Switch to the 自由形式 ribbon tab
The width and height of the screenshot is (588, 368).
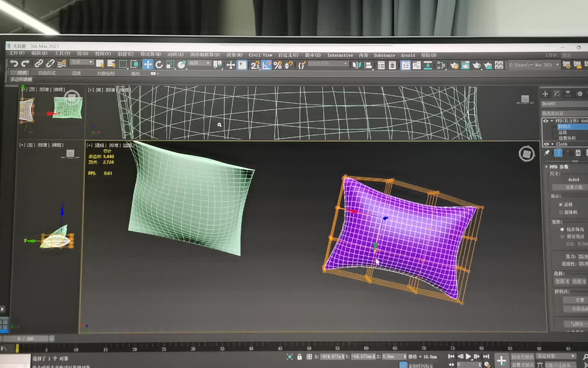pos(47,73)
